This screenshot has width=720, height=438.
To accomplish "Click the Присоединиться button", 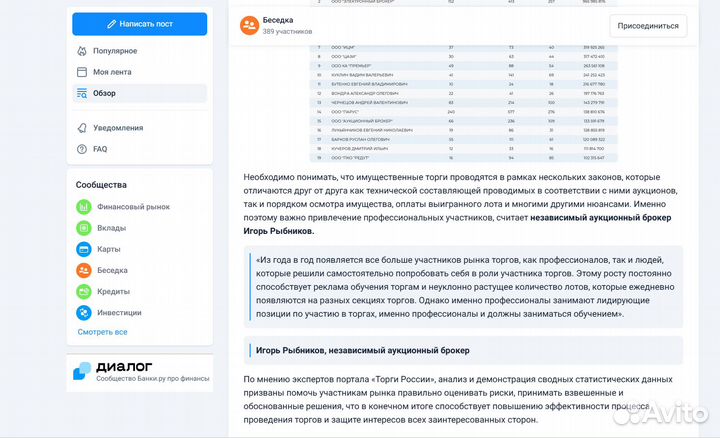I will click(x=648, y=26).
